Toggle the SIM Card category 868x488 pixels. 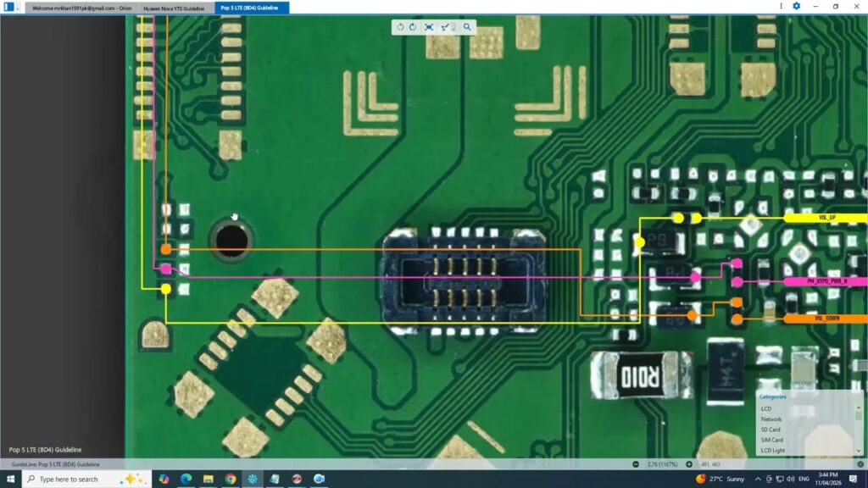[x=771, y=440]
